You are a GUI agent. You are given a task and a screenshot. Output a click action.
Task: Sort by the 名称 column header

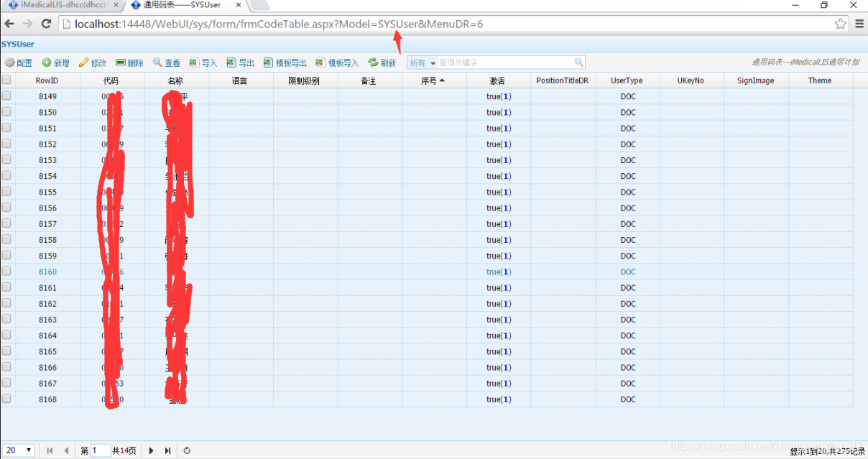tap(176, 80)
